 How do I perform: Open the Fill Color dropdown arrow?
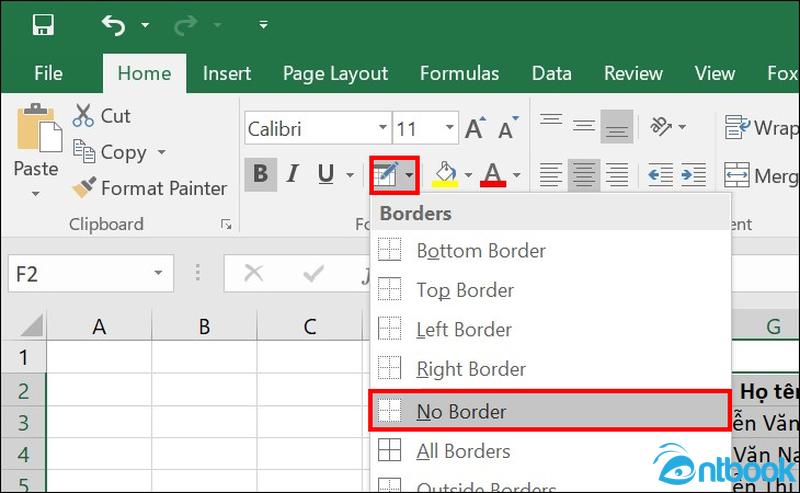pos(468,175)
